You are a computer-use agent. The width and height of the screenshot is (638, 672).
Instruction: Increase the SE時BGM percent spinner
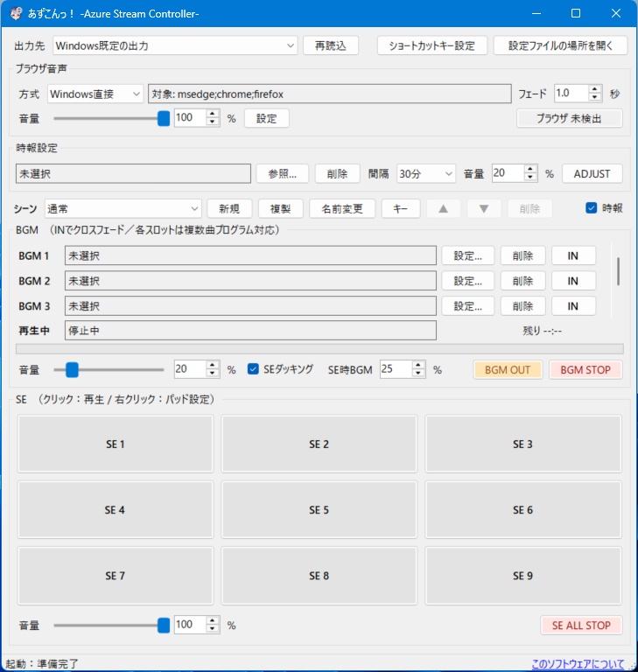point(418,365)
